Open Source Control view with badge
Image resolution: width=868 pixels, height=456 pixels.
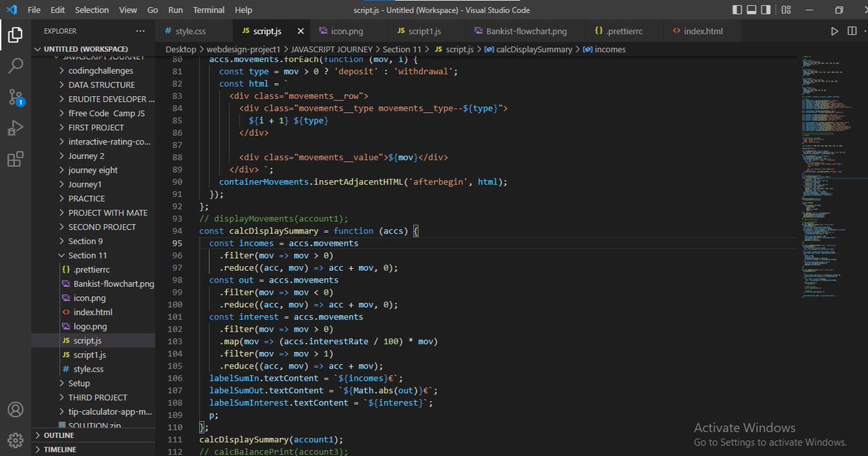pos(15,98)
